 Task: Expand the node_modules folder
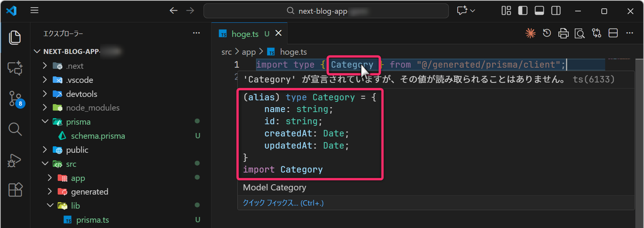(x=92, y=108)
